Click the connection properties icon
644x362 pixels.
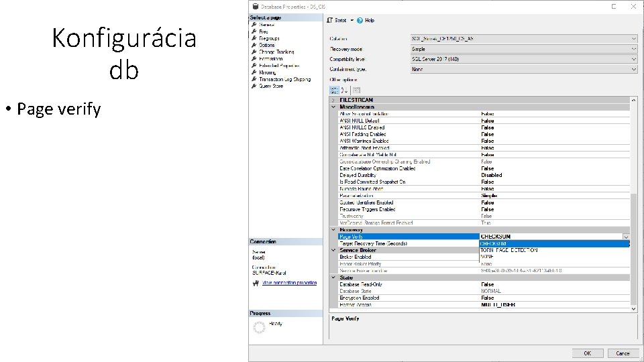click(256, 283)
